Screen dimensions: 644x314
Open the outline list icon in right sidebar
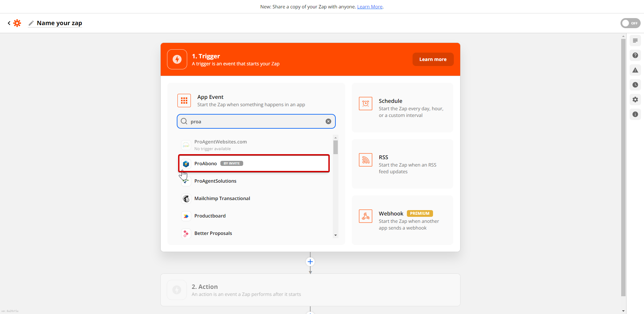coord(635,41)
